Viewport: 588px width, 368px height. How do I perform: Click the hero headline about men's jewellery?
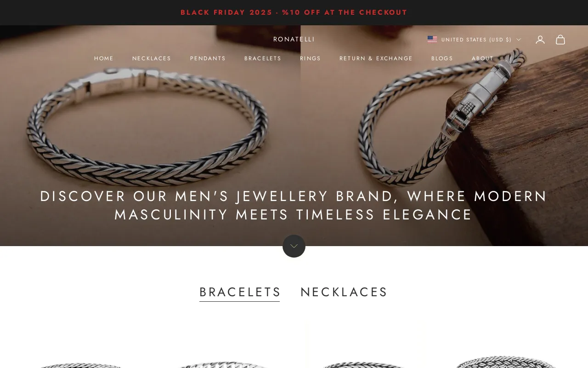(294, 205)
